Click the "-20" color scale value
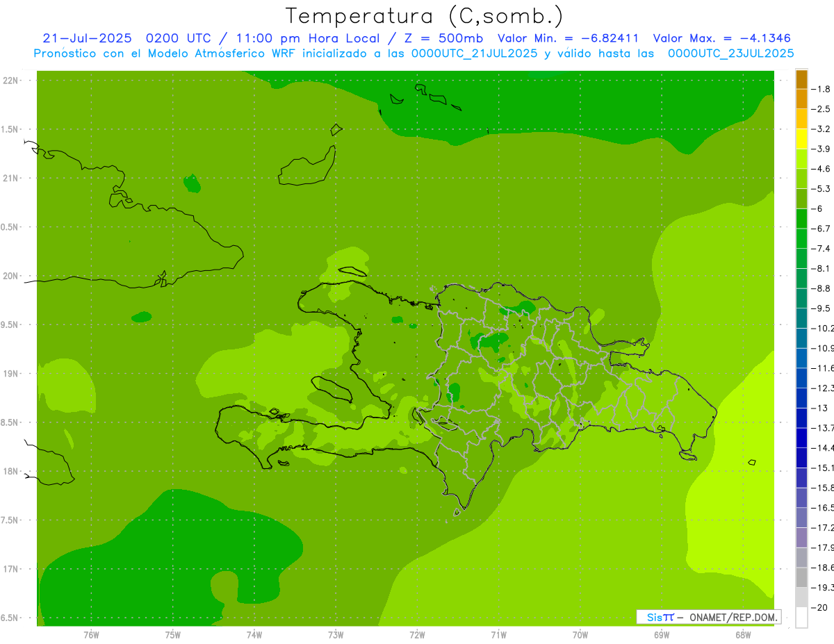Viewport: 834px width, 644px height. 819,607
